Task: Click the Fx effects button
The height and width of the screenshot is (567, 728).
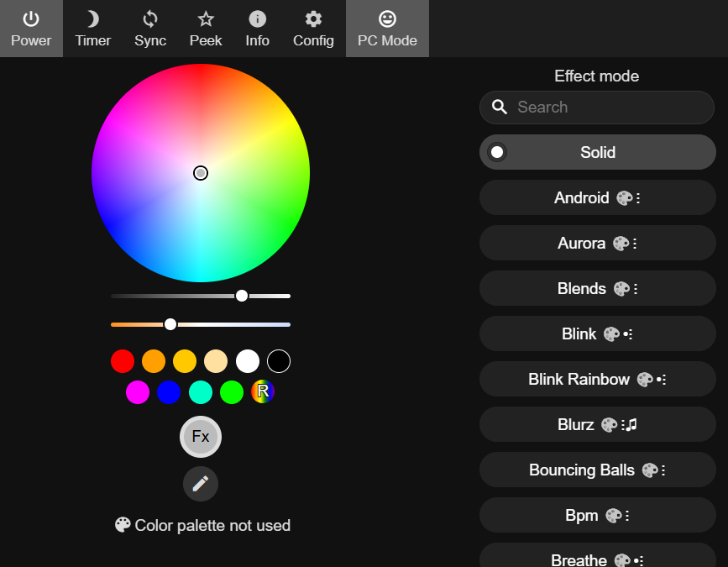Action: point(201,437)
